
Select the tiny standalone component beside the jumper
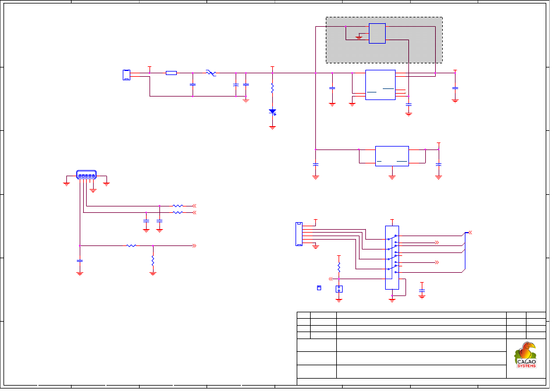pyautogui.click(x=319, y=288)
